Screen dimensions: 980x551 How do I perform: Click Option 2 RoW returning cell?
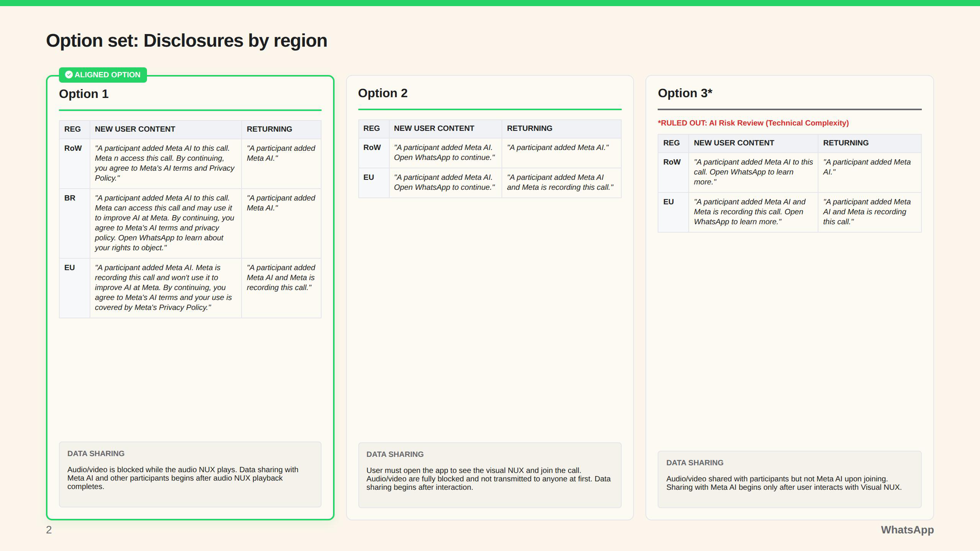pyautogui.click(x=561, y=153)
